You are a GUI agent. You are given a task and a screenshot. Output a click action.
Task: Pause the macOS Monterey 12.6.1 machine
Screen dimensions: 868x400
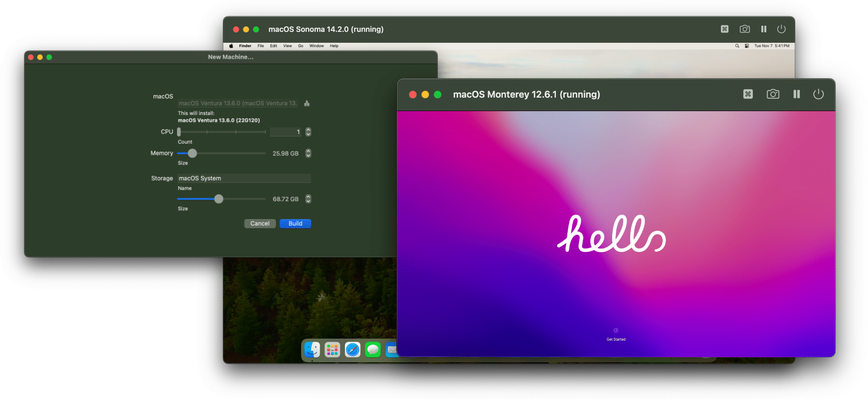(797, 94)
